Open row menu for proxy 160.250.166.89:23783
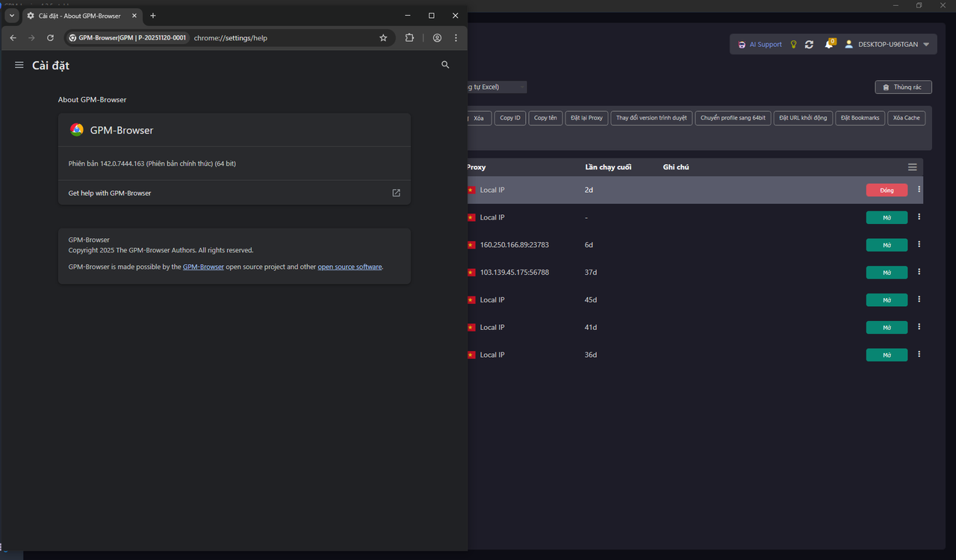This screenshot has width=956, height=560. (x=919, y=245)
